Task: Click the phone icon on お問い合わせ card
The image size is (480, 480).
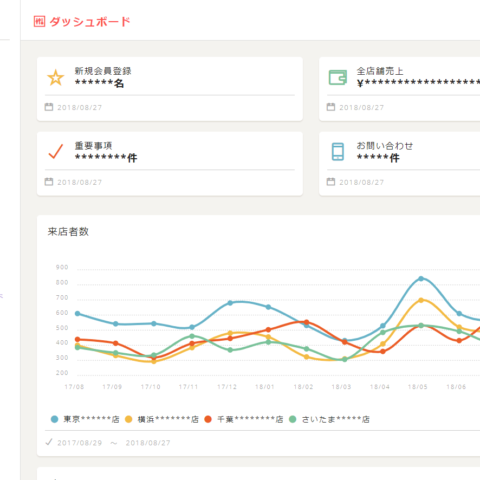Action: (x=338, y=152)
